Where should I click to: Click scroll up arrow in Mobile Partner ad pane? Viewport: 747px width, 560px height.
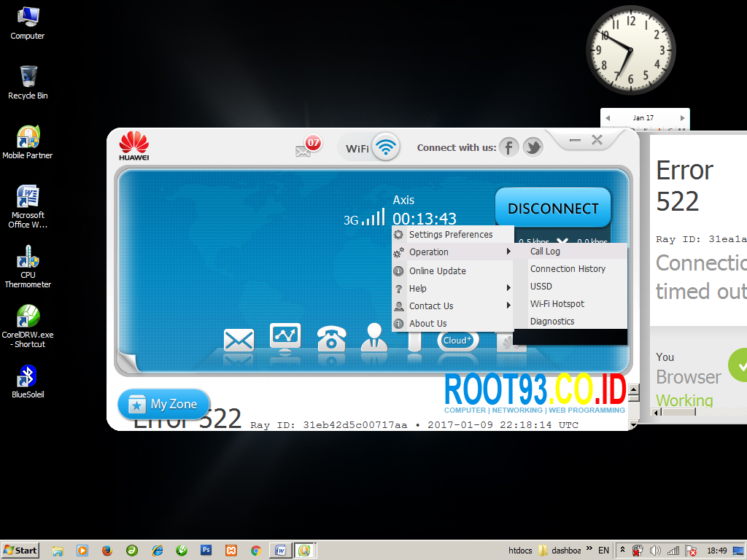click(634, 389)
